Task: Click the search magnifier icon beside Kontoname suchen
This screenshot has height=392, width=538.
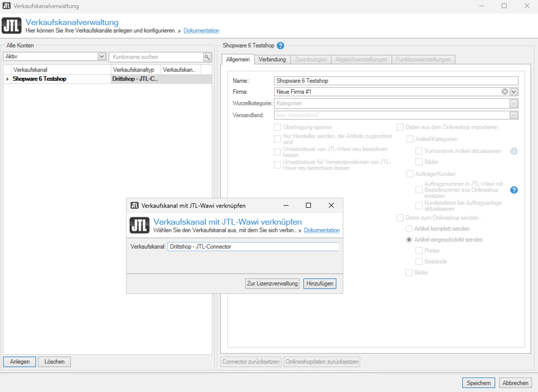Action: [207, 57]
